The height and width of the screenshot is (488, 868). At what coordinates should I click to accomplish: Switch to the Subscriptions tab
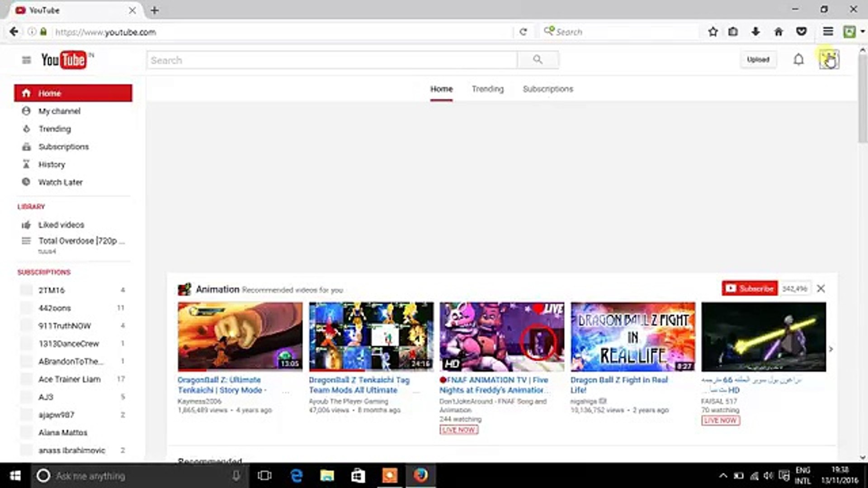click(x=548, y=89)
